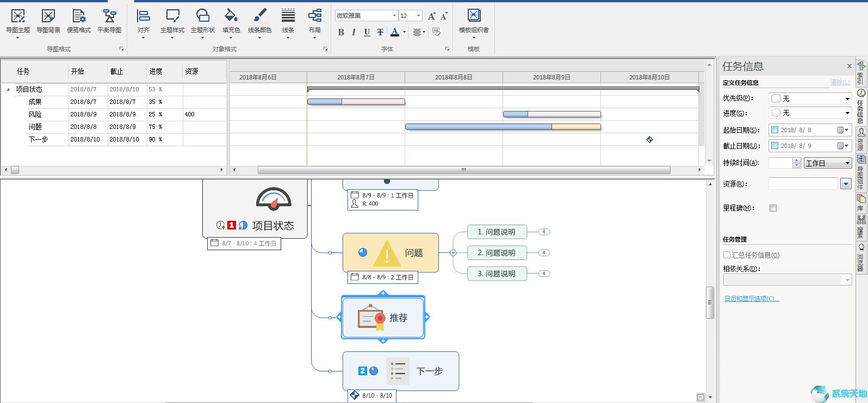Decrease font size with shrink-font icon
The image size is (868, 403).
(444, 16)
